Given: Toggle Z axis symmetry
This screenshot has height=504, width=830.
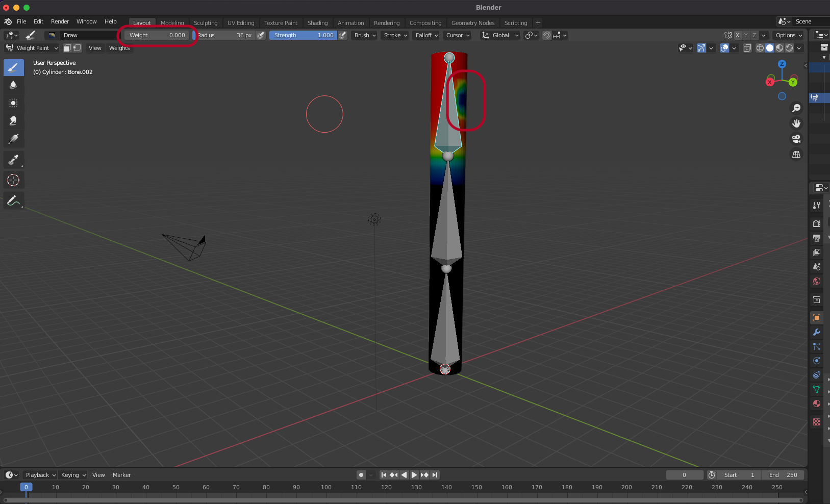Looking at the screenshot, I should [x=754, y=35].
